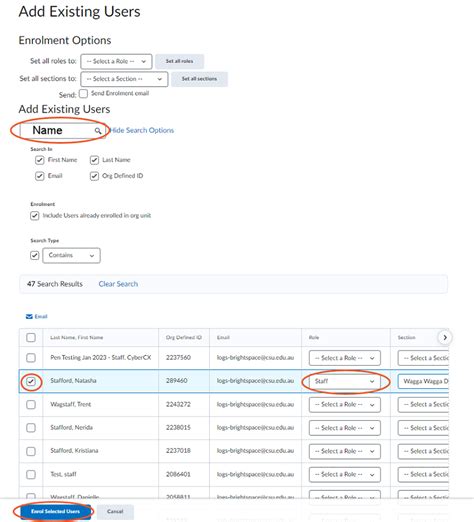Click the Set all roles button
This screenshot has width=474, height=522.
[179, 61]
